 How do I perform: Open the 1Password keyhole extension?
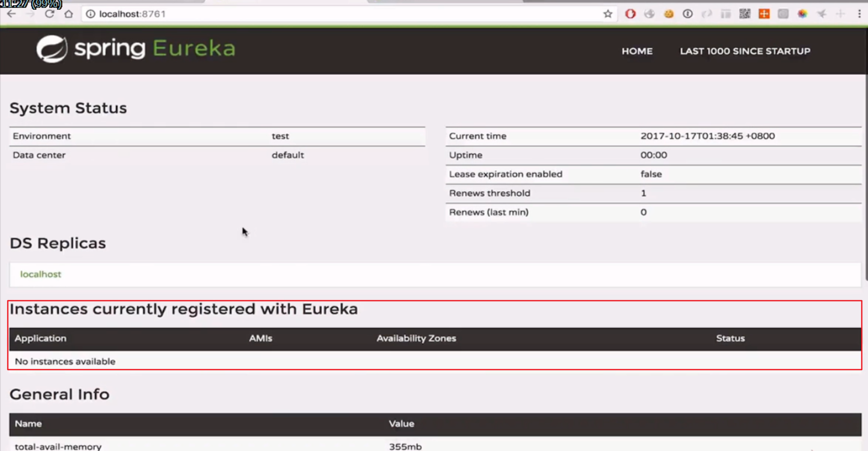pyautogui.click(x=687, y=14)
